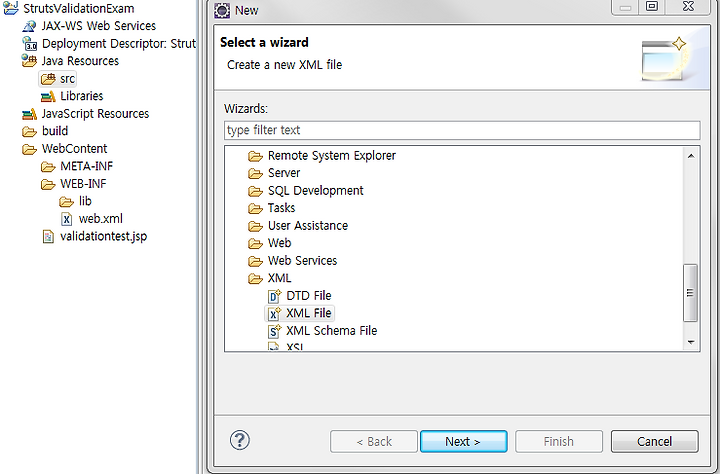Image resolution: width=720 pixels, height=474 pixels.
Task: Select validationtest.jsp file icon
Action: (48, 237)
